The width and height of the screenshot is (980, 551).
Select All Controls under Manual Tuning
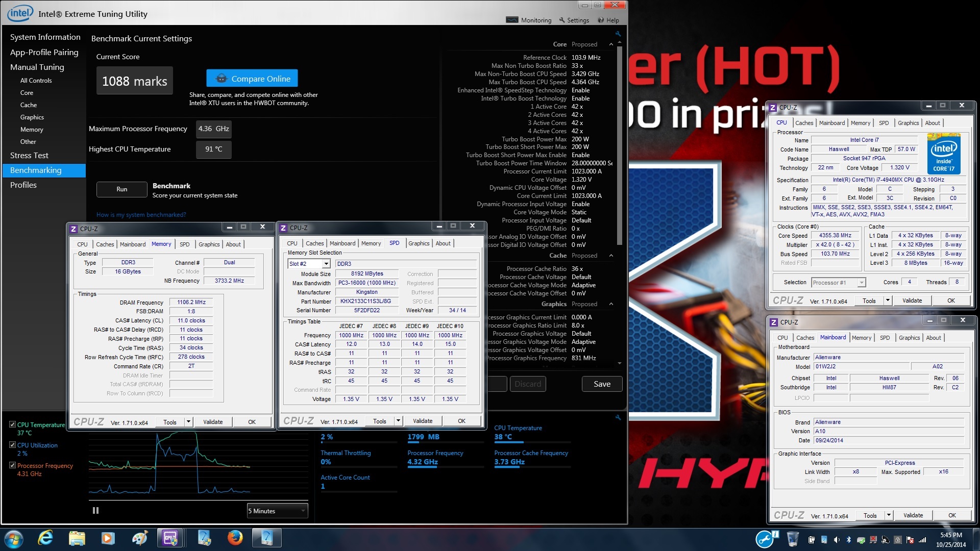[x=36, y=81]
